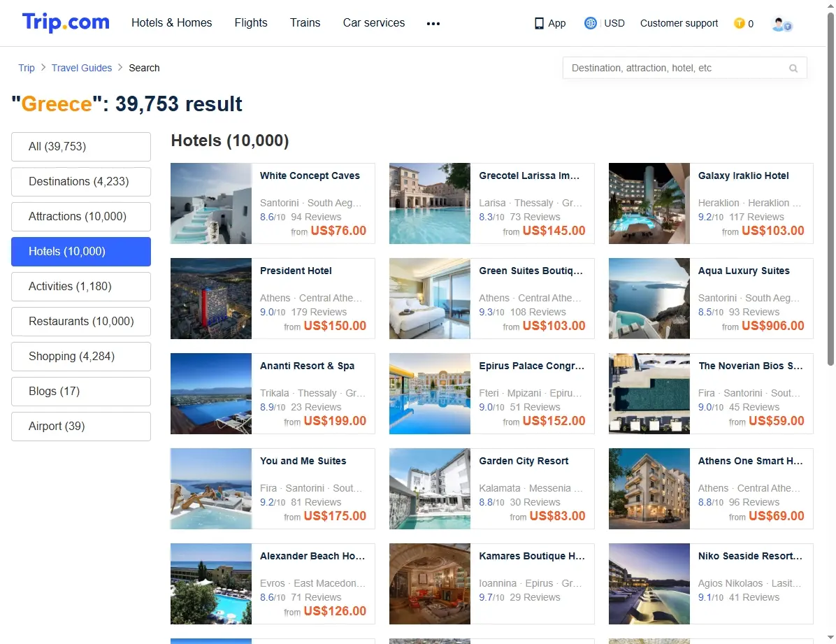836x644 pixels.
Task: Open Hotels & Homes menu
Action: pos(172,23)
